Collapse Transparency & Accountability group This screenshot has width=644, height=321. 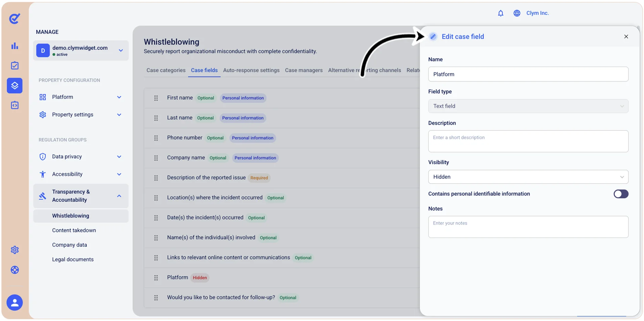119,196
